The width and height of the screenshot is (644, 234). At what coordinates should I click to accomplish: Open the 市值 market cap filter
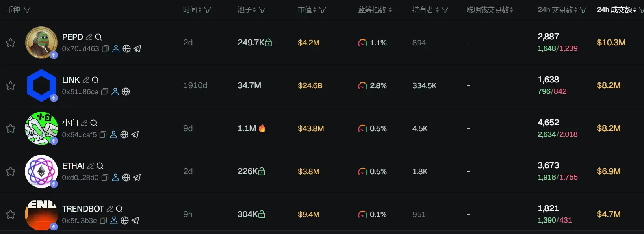(x=323, y=10)
